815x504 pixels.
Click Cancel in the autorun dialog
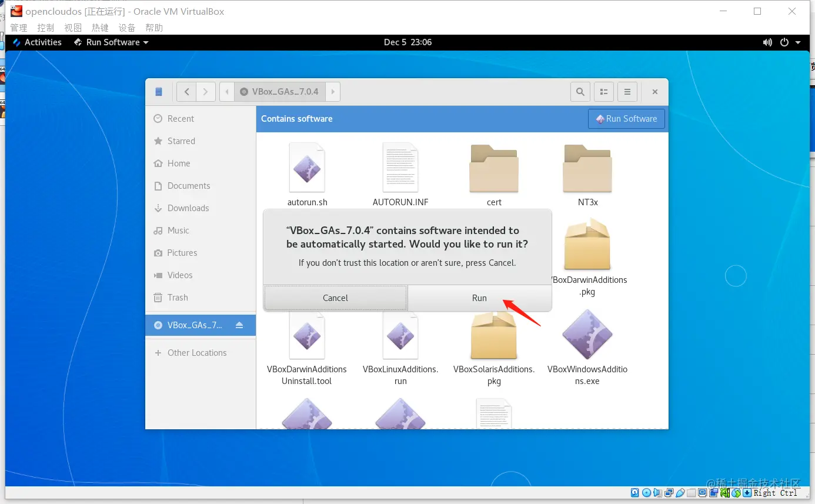pyautogui.click(x=335, y=298)
